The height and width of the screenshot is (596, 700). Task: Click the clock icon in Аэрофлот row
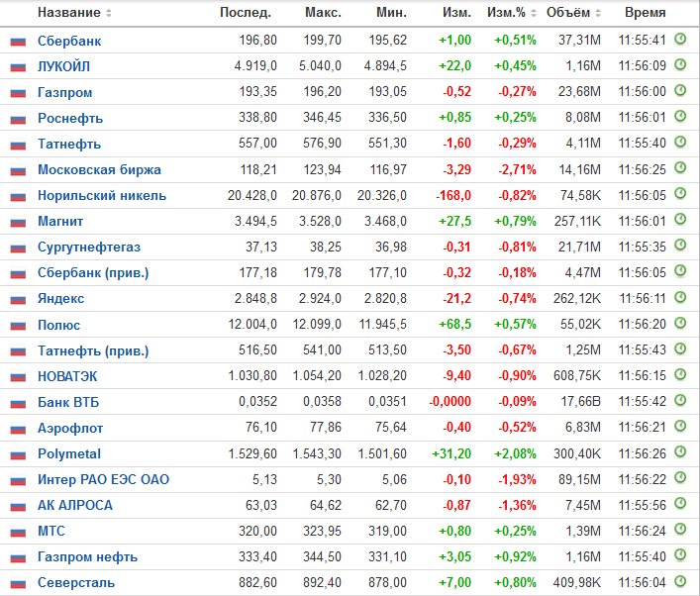coord(680,426)
